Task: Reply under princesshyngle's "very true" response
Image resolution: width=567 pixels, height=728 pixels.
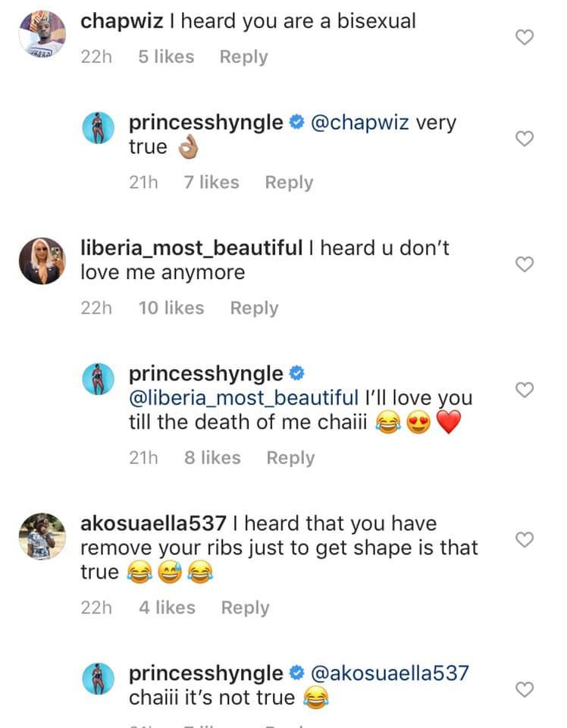Action: tap(289, 182)
